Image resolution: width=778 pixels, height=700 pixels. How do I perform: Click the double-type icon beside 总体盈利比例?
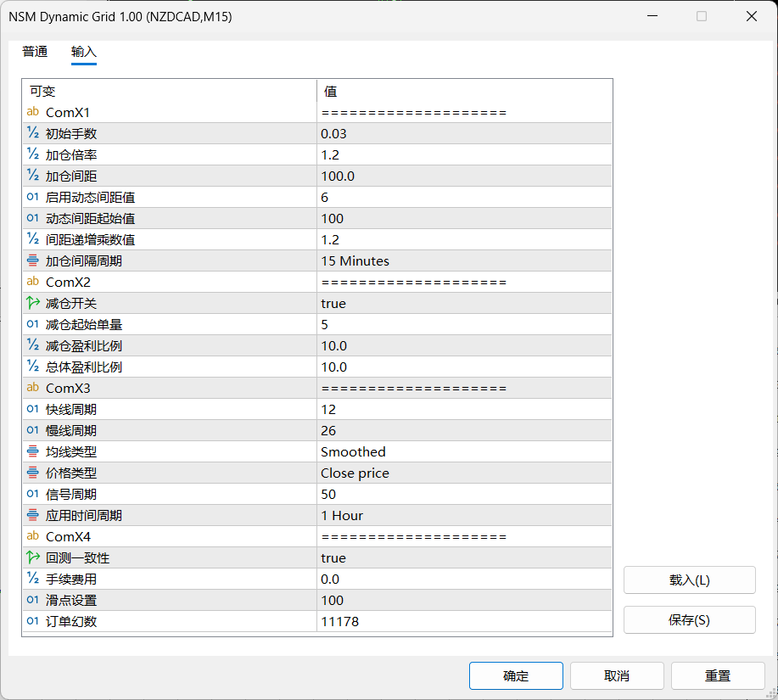(x=33, y=367)
